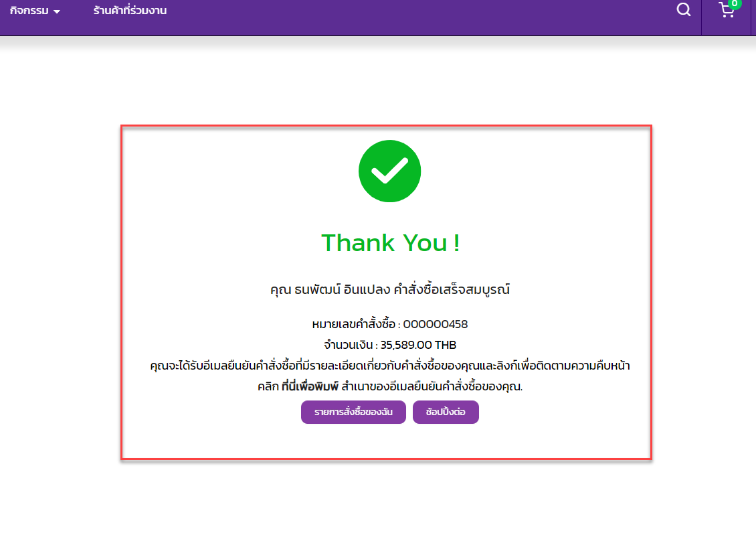The height and width of the screenshot is (537, 756).
Task: Click the สำเนาของอีเมลยืนยันคำสั่งซื้อของคุณ text
Action: [432, 387]
